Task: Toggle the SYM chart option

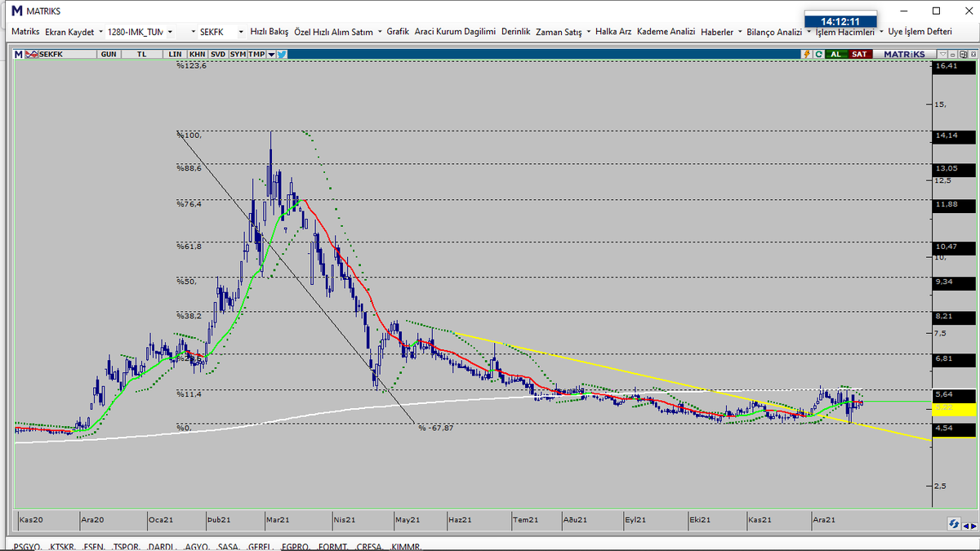Action: 238,54
